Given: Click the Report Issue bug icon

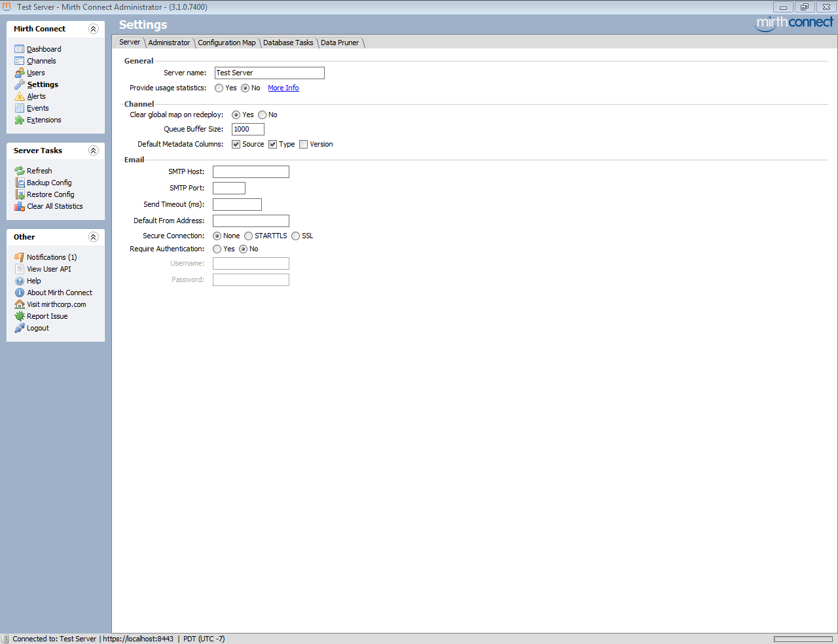Looking at the screenshot, I should click(20, 316).
